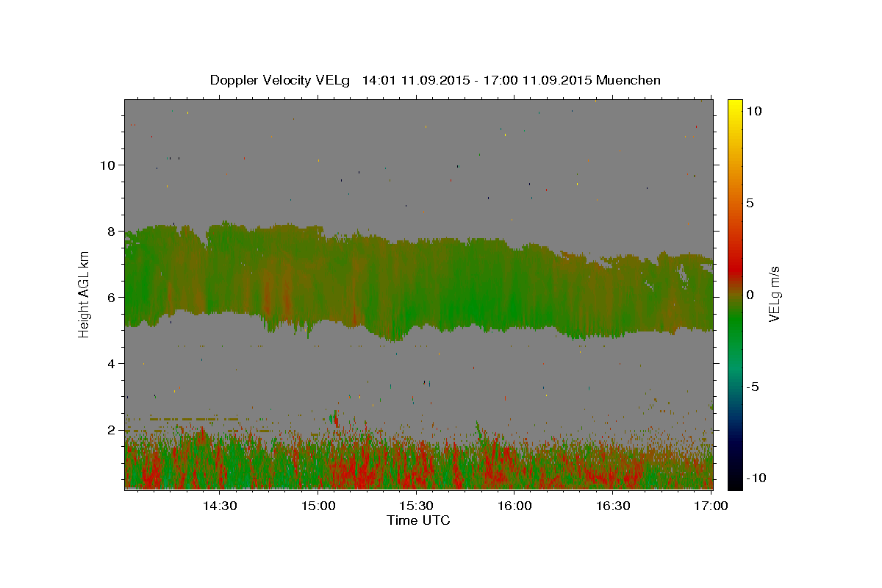The image size is (882, 588).
Task: Click the height tick label 10
Action: pyautogui.click(x=107, y=165)
